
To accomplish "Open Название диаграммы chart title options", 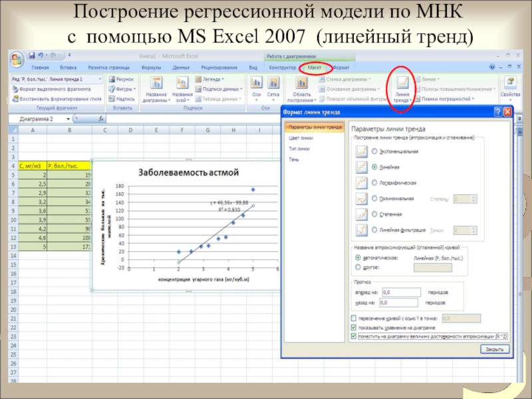I will point(156,90).
